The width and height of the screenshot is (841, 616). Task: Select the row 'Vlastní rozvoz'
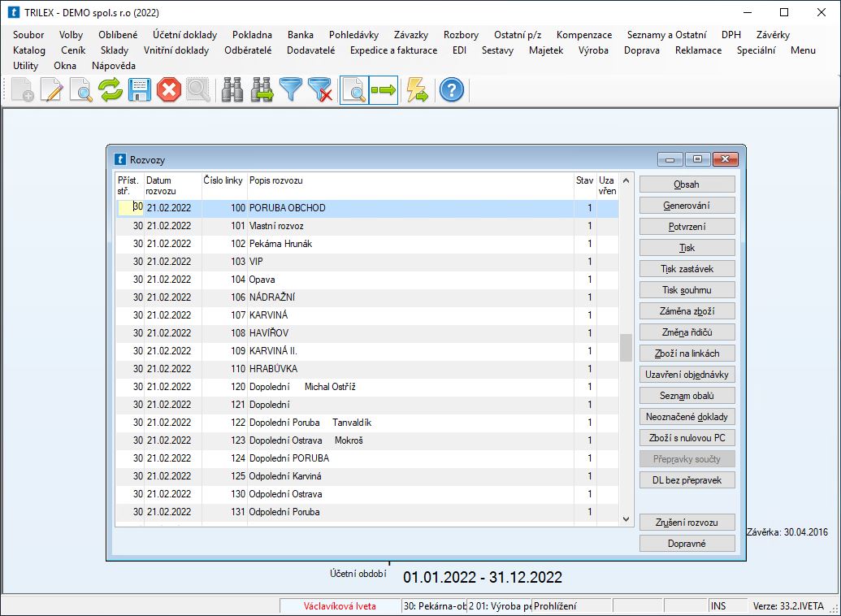click(366, 226)
